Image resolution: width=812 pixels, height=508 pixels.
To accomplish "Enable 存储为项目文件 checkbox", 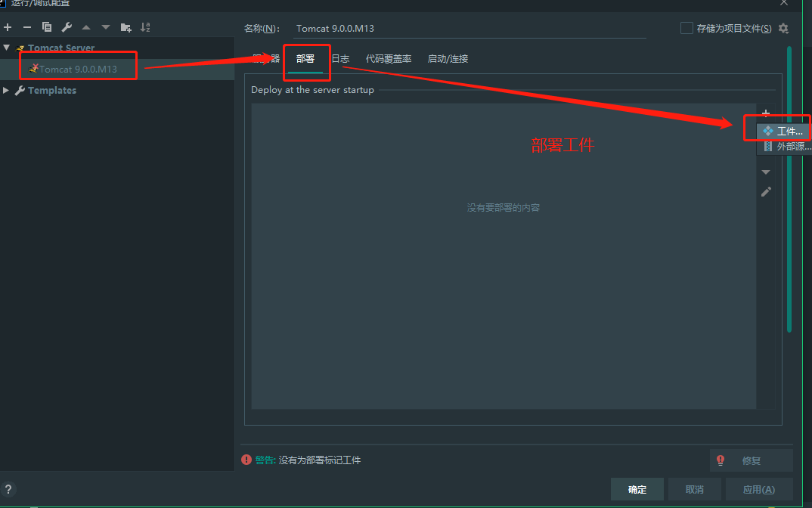I will [x=686, y=28].
